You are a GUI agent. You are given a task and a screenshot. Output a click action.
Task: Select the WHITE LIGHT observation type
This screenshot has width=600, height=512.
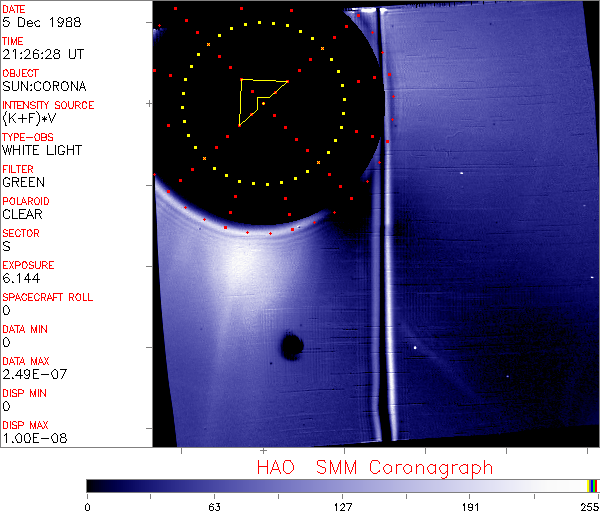pyautogui.click(x=42, y=151)
